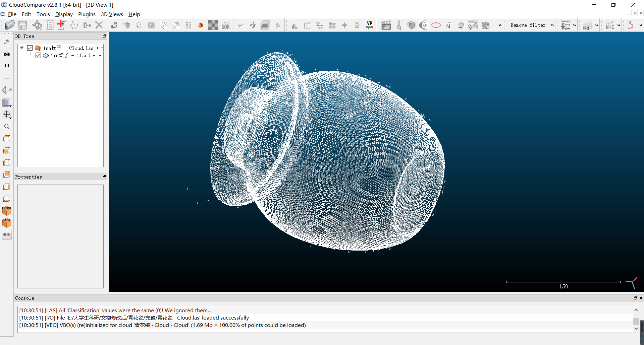Viewport: 644px width, 345px height.
Task: Click the Delete X icon
Action: 99,25
